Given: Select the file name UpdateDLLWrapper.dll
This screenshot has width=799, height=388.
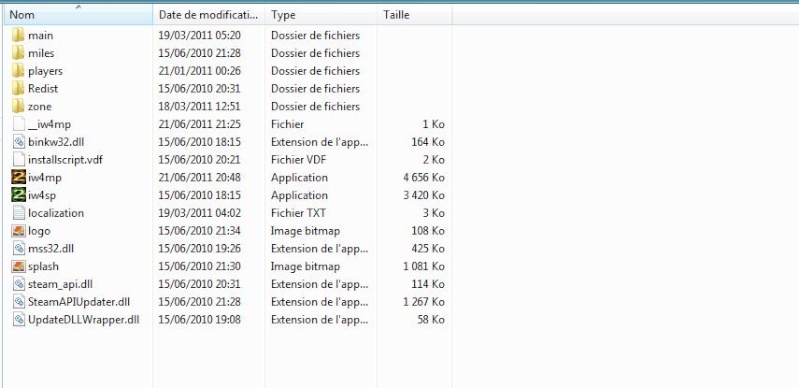Looking at the screenshot, I should tap(84, 320).
